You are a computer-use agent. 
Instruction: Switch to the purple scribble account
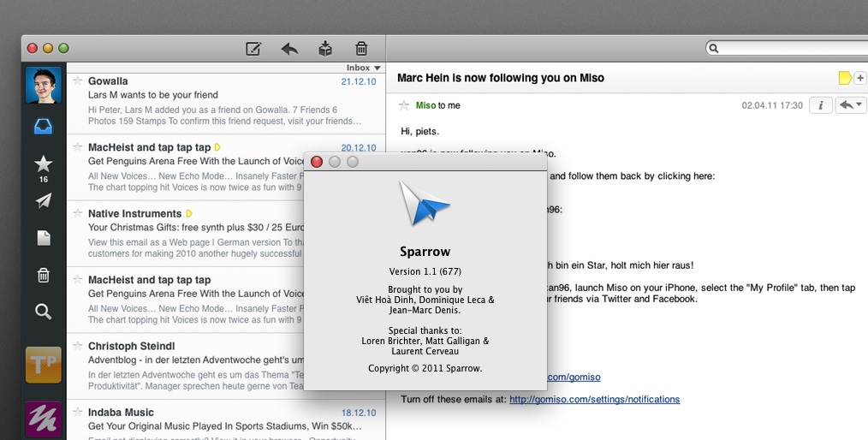[x=43, y=419]
